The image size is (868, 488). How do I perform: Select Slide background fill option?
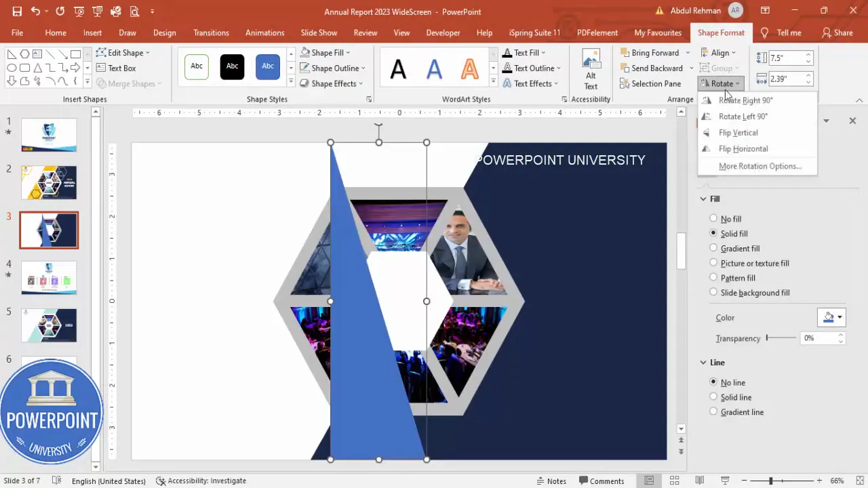coord(713,292)
